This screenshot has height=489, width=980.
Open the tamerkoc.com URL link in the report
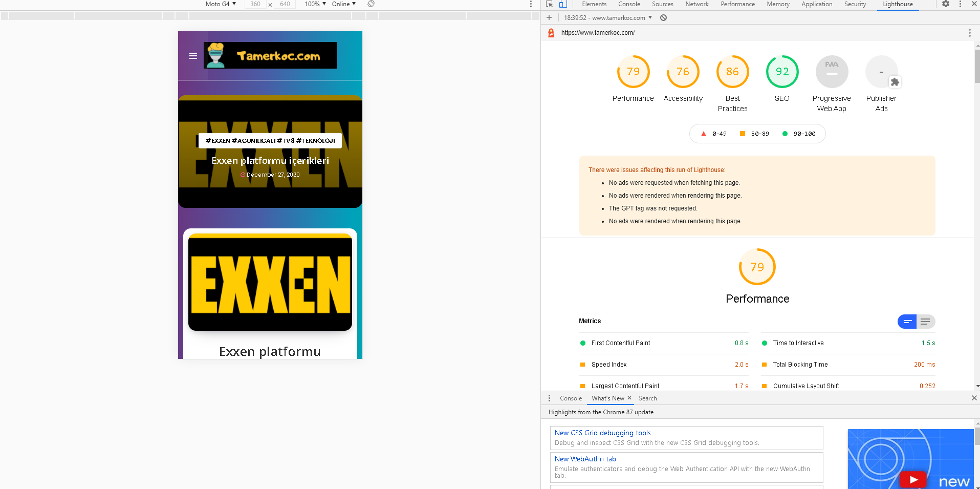[598, 33]
